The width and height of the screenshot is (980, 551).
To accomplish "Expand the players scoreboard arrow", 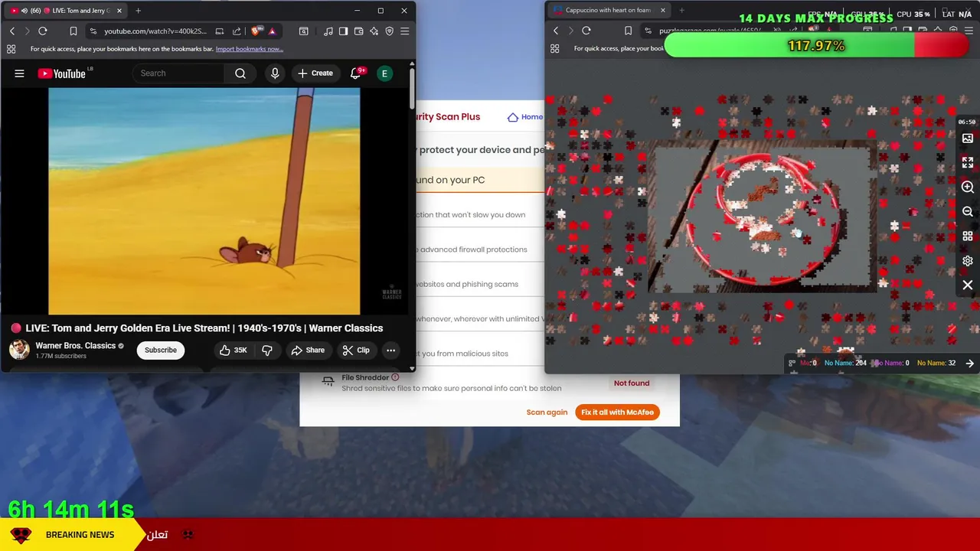I will (970, 364).
